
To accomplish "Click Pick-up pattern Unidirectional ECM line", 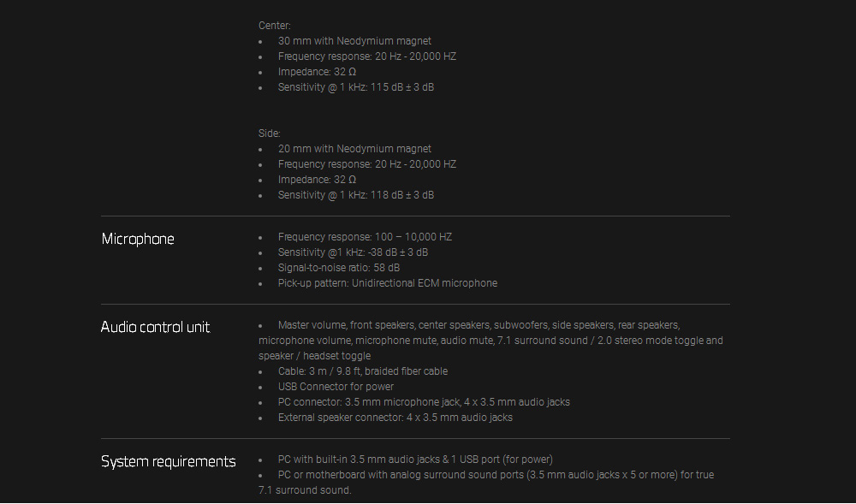I will click(x=388, y=283).
